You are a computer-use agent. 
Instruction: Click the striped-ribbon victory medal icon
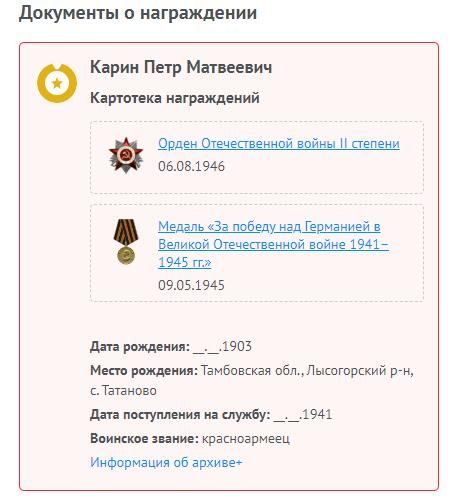(126, 242)
